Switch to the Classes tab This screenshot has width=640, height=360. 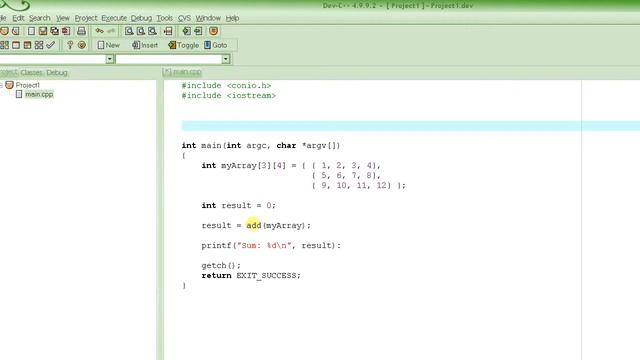(x=31, y=72)
